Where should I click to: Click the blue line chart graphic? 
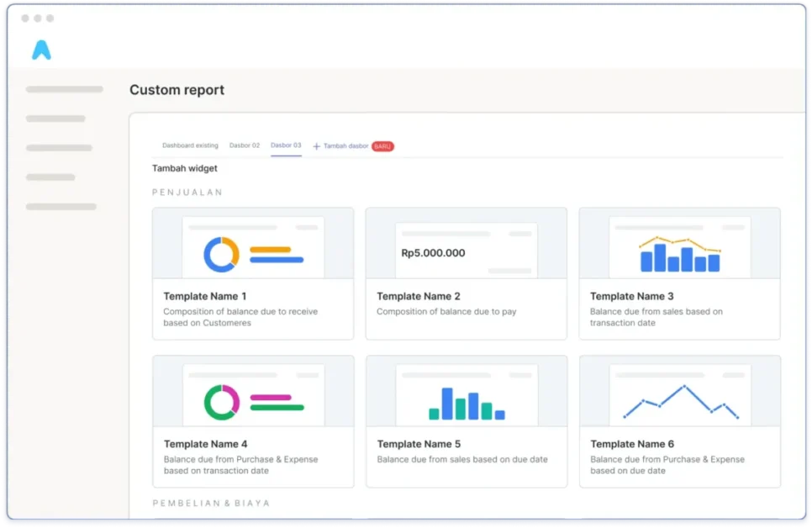click(680, 402)
